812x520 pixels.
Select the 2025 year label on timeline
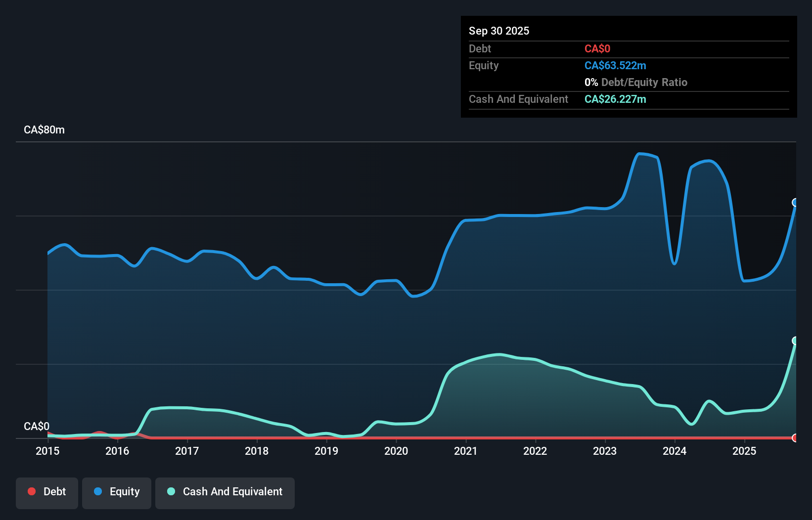(745, 451)
